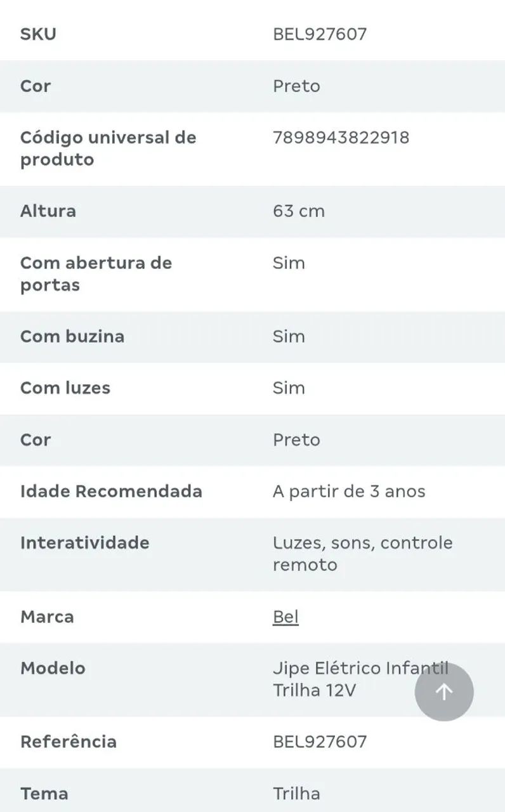Viewport: 505px width, 812px height.
Task: Select the first Cor value Preto
Action: 296,86
